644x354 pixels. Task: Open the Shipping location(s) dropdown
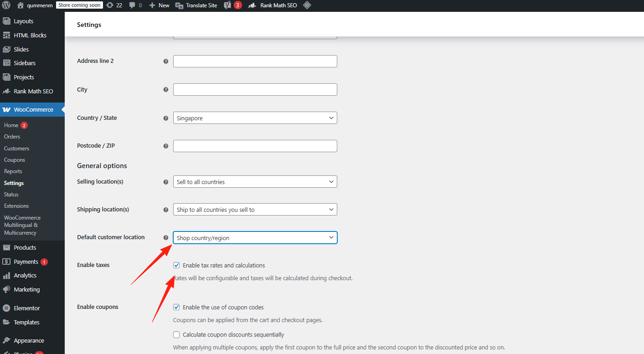pyautogui.click(x=255, y=210)
